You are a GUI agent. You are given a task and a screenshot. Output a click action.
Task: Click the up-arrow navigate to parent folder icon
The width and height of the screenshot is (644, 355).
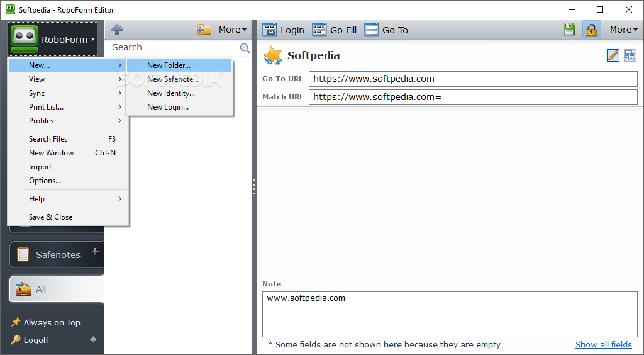[117, 30]
